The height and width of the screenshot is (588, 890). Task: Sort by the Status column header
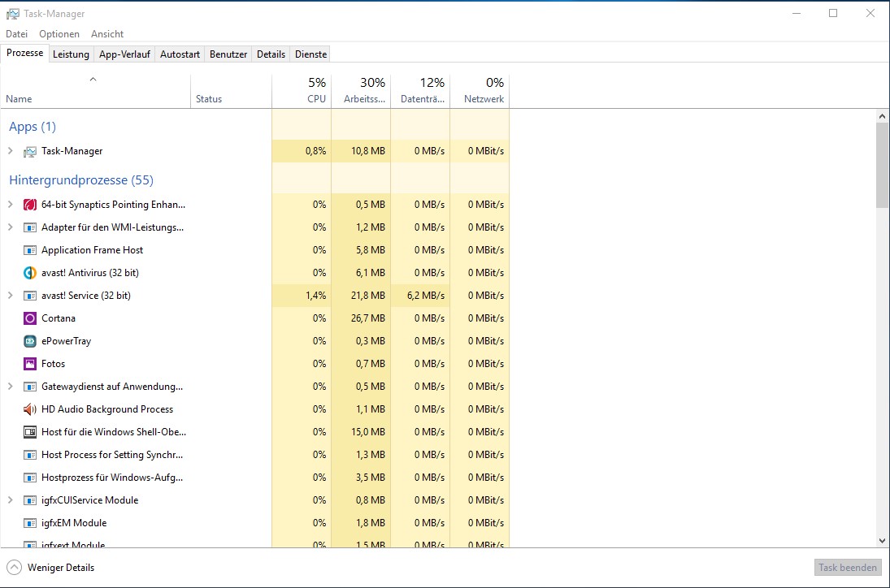click(231, 91)
